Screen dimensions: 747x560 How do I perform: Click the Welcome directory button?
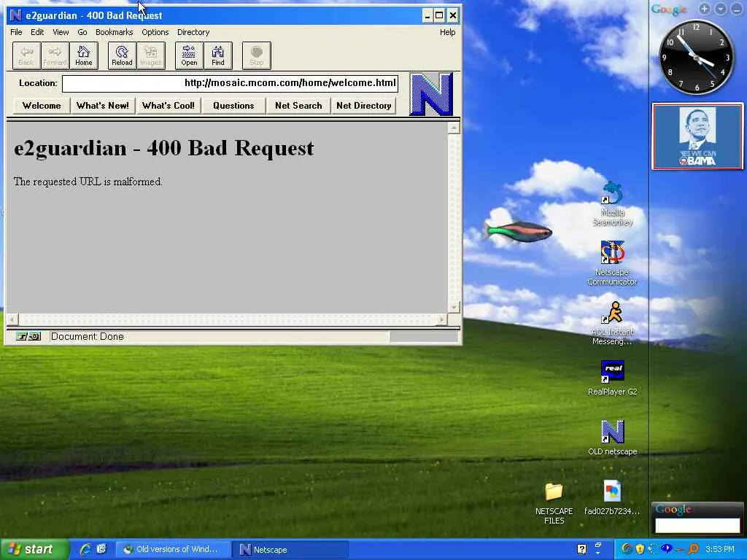pos(42,106)
